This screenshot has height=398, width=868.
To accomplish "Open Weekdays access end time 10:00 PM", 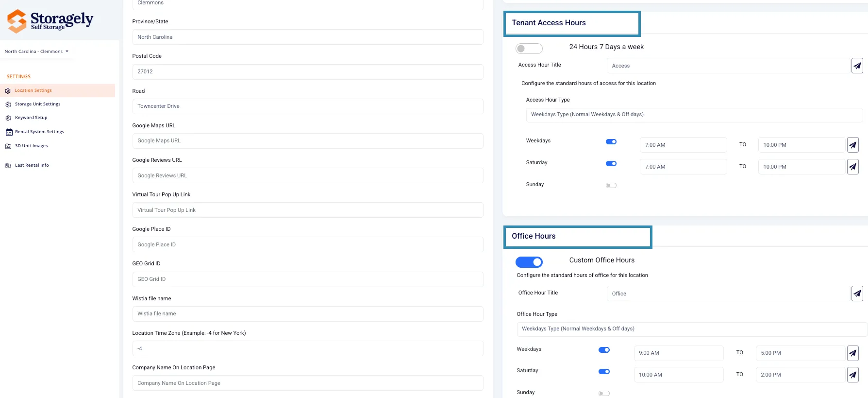I will (x=802, y=145).
